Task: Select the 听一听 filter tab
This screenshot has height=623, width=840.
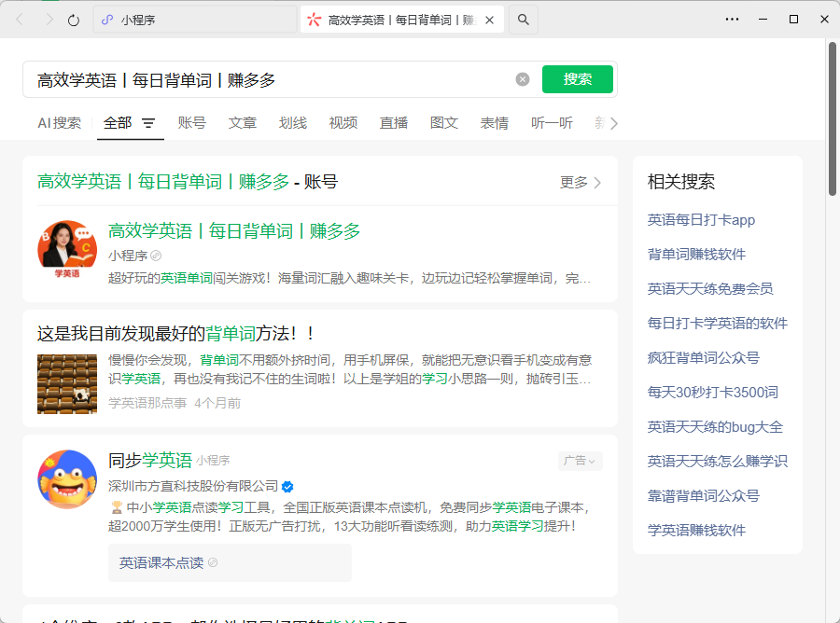Action: pos(552,123)
